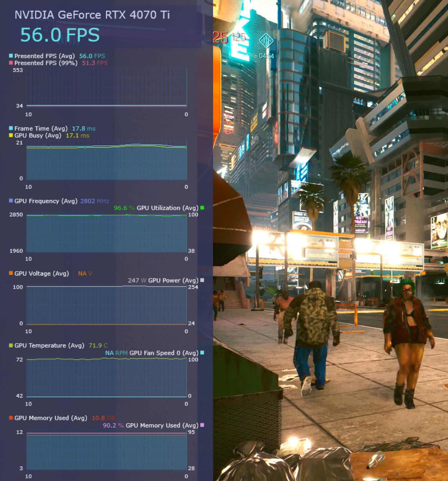Click inside the Presented FPS graph
448x481 pixels.
(107, 87)
